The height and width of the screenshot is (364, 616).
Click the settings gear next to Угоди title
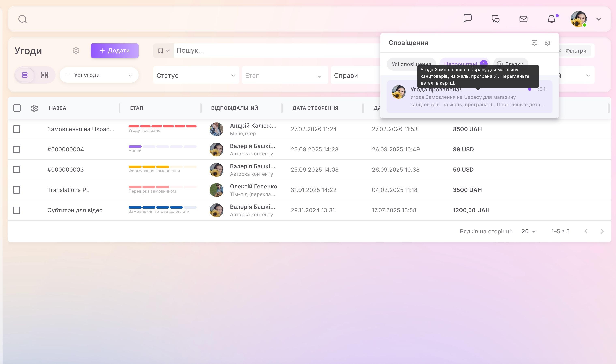pyautogui.click(x=76, y=51)
